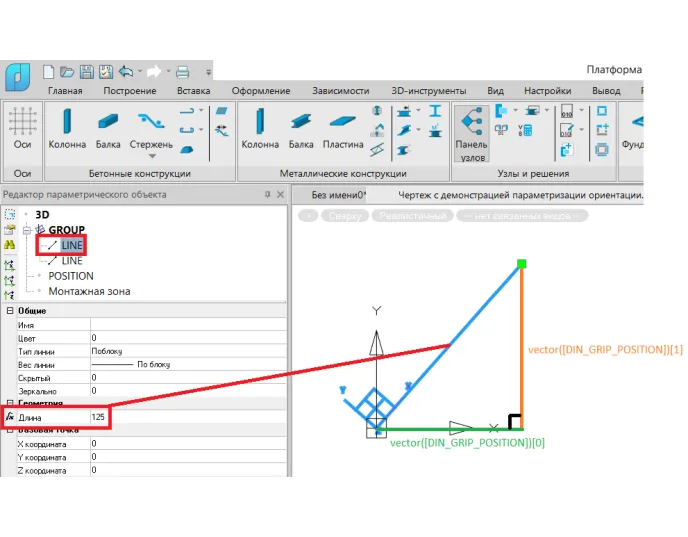This screenshot has height=537, width=688.
Task: Open the application logo menu
Action: click(18, 77)
